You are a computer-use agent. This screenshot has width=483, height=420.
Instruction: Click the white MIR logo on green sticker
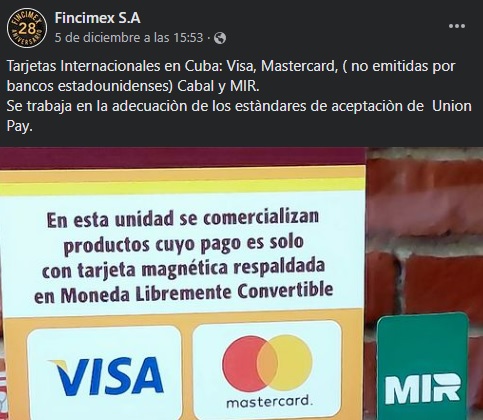point(423,389)
